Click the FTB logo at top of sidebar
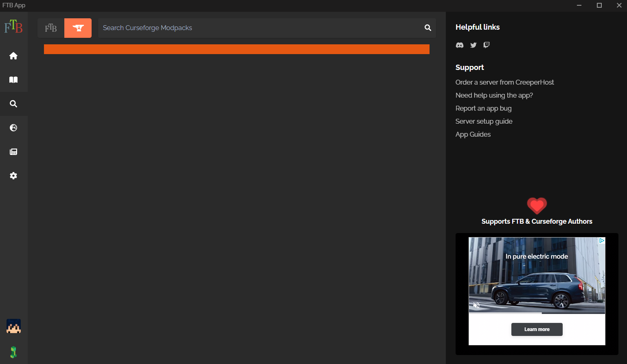 (13, 26)
